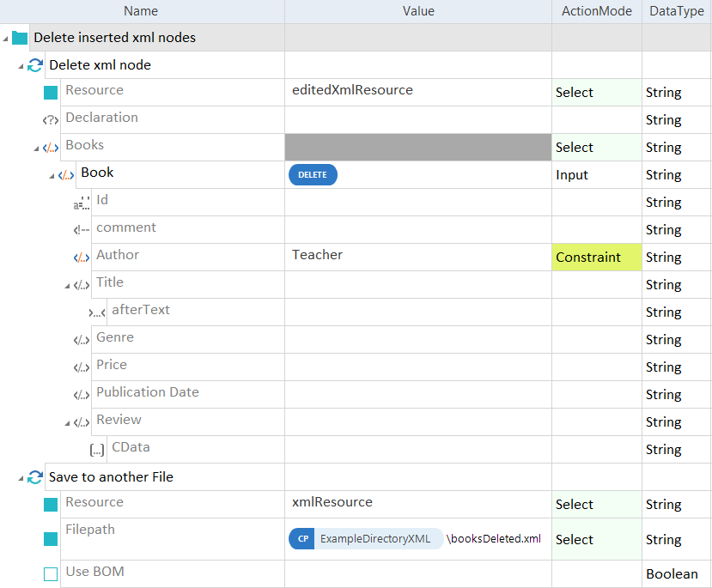Toggle the teal square next to Filepath

[x=51, y=539]
